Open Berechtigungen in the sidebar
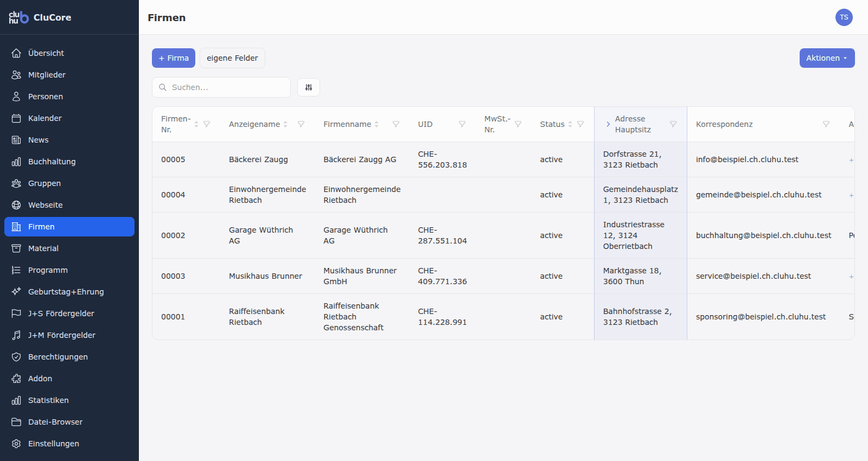The image size is (868, 461). pyautogui.click(x=69, y=357)
